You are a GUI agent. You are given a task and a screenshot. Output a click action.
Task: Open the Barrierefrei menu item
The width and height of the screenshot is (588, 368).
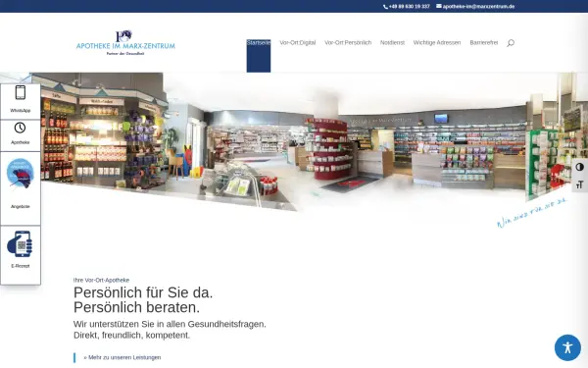click(x=484, y=43)
